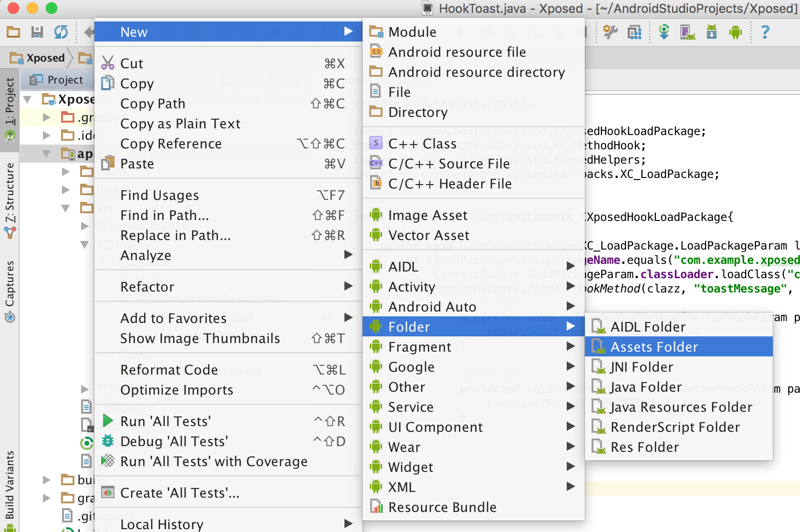Click the Synchronize refresh icon
Image resolution: width=800 pixels, height=532 pixels.
[x=61, y=32]
